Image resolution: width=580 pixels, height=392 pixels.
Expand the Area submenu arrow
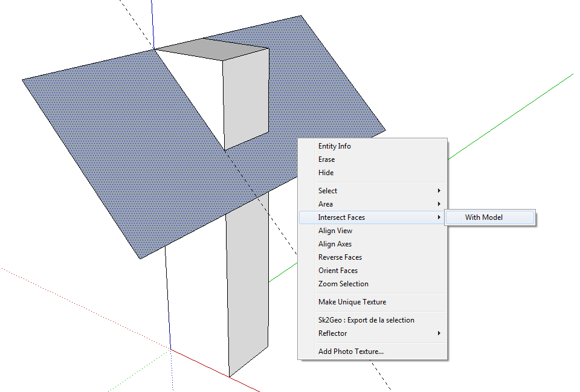click(x=439, y=204)
